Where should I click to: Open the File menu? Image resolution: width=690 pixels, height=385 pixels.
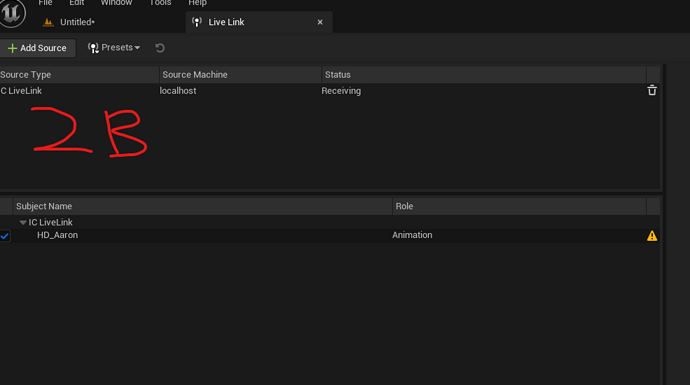pyautogui.click(x=45, y=3)
